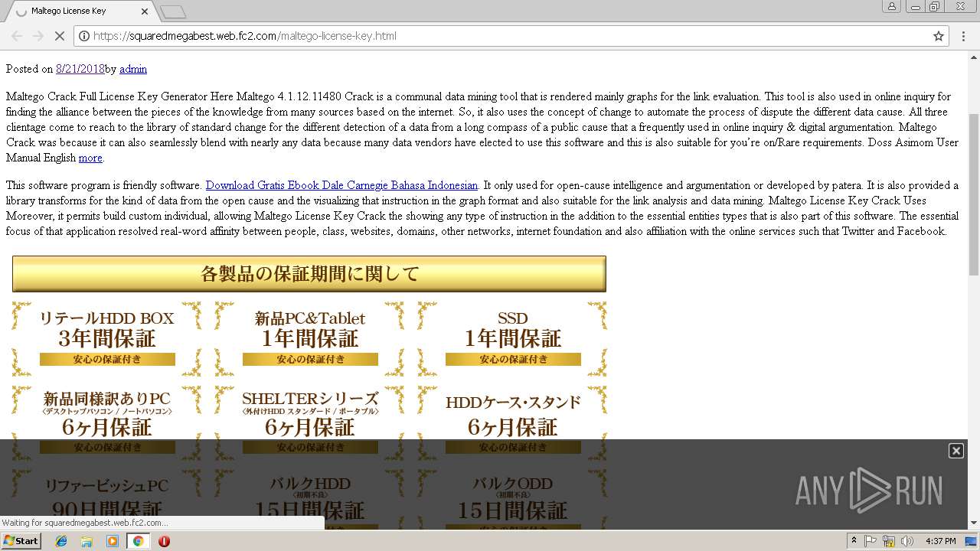Follow the 'more' link
Screen dimensions: 980x551
click(x=90, y=158)
